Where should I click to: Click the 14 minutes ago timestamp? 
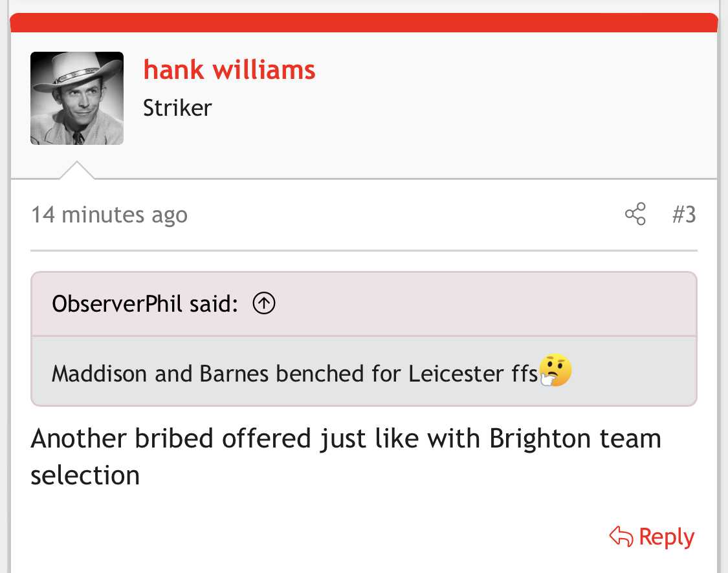tap(109, 215)
